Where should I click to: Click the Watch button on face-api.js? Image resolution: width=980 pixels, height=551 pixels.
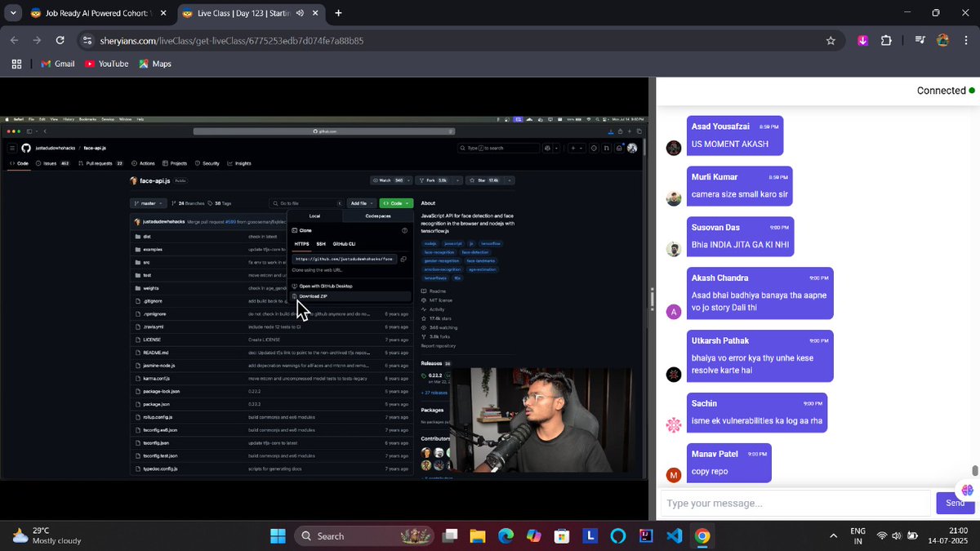click(x=389, y=180)
